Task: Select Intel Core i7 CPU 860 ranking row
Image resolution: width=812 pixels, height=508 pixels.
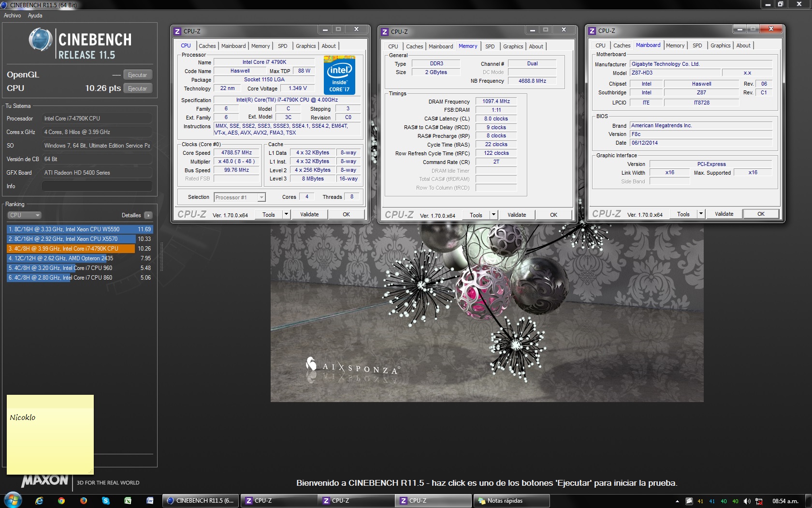Action: 80,278
